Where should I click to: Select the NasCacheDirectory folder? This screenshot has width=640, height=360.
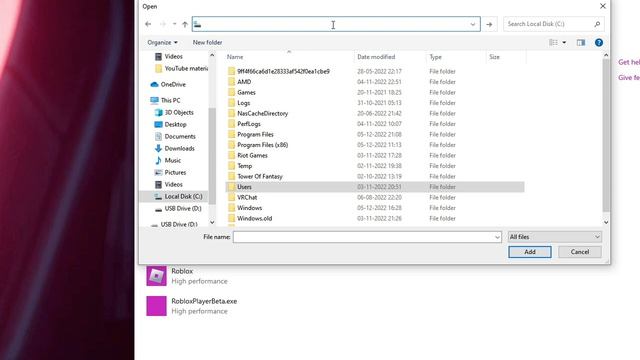(262, 113)
